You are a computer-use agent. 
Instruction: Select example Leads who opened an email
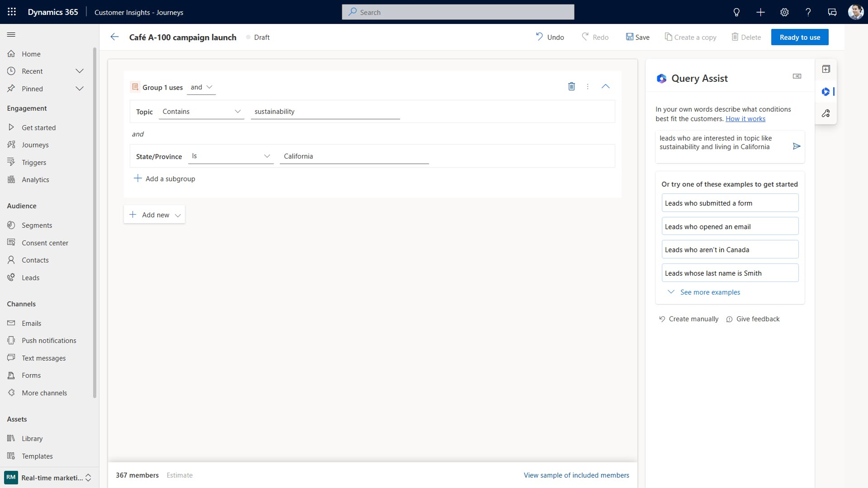coord(730,226)
